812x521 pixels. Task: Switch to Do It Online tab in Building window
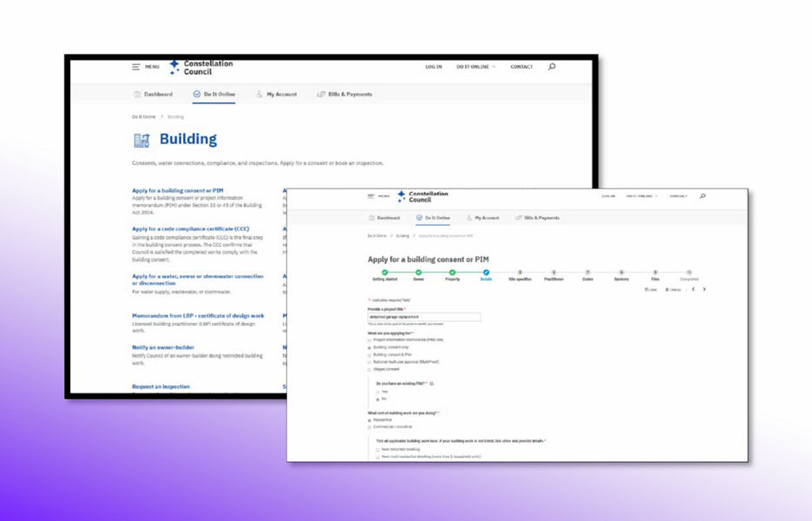click(214, 95)
